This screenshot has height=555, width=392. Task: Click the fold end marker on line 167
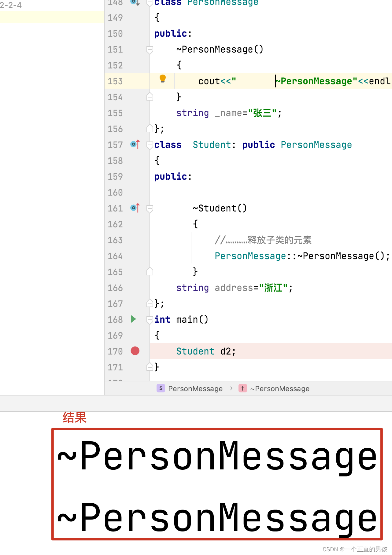point(150,303)
